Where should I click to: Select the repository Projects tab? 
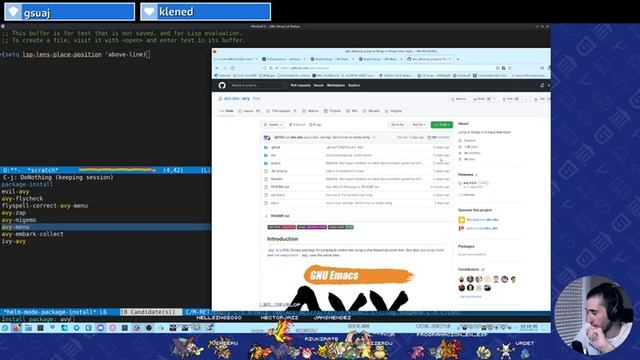[x=333, y=111]
